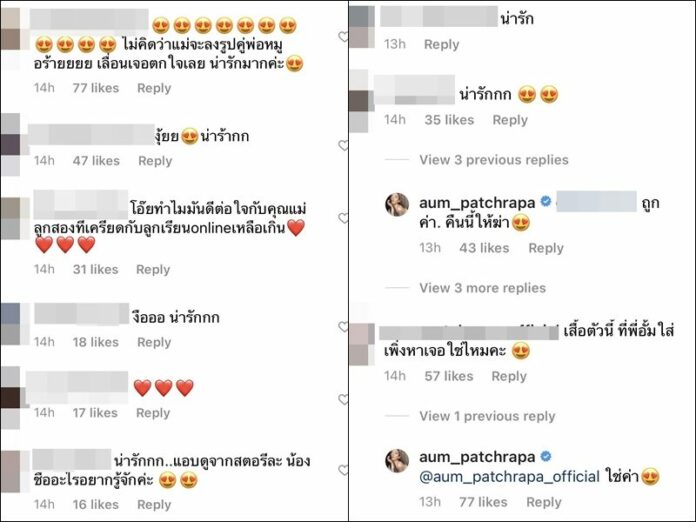The image size is (696, 522).
Task: Reply to aum_patchrapa's 43 likes comment
Action: [546, 248]
